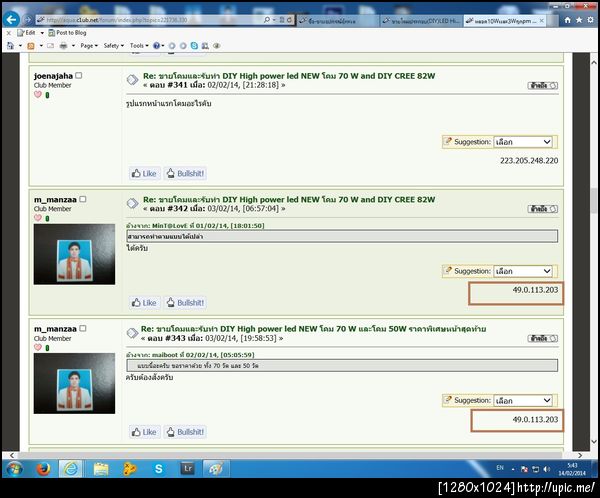Click the command bar home page icon
The height and width of the screenshot is (498, 600).
[10, 46]
